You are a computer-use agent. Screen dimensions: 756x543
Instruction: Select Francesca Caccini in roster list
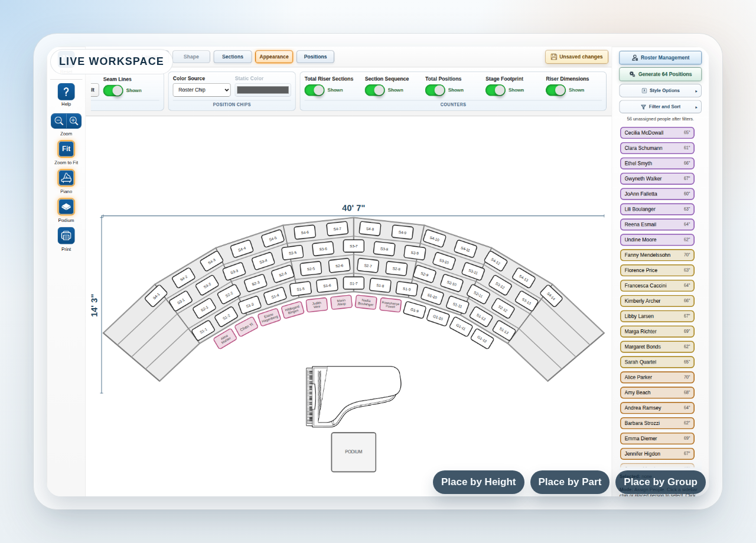pyautogui.click(x=657, y=286)
